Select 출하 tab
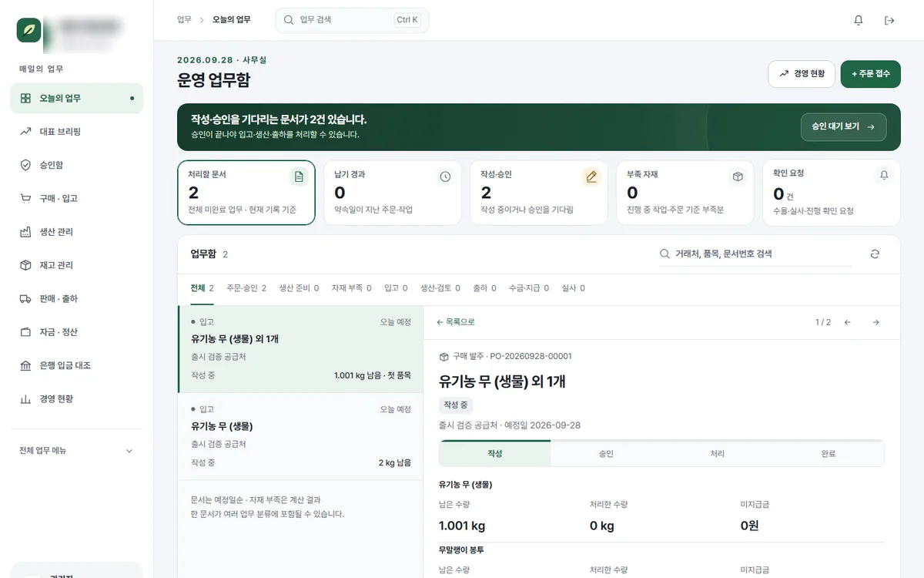924x578 pixels. 484,288
